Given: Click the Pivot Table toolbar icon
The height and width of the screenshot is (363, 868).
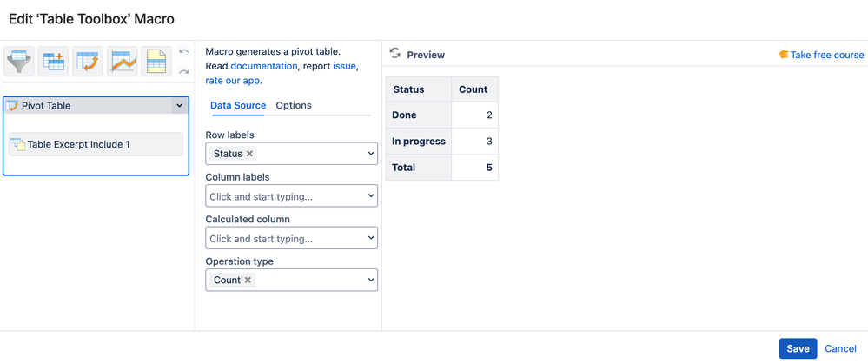Looking at the screenshot, I should [x=88, y=63].
